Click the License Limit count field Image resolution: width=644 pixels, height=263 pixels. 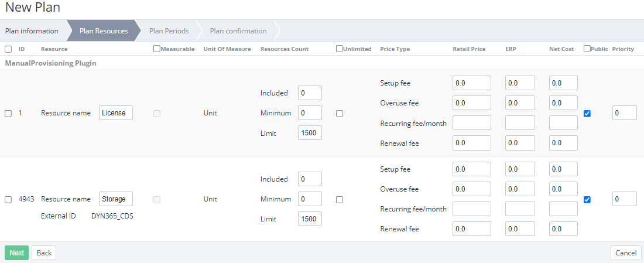[x=310, y=133]
